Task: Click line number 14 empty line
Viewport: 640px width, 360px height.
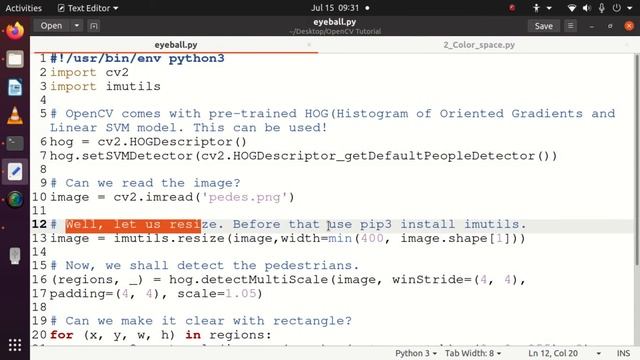Action: coord(40,252)
